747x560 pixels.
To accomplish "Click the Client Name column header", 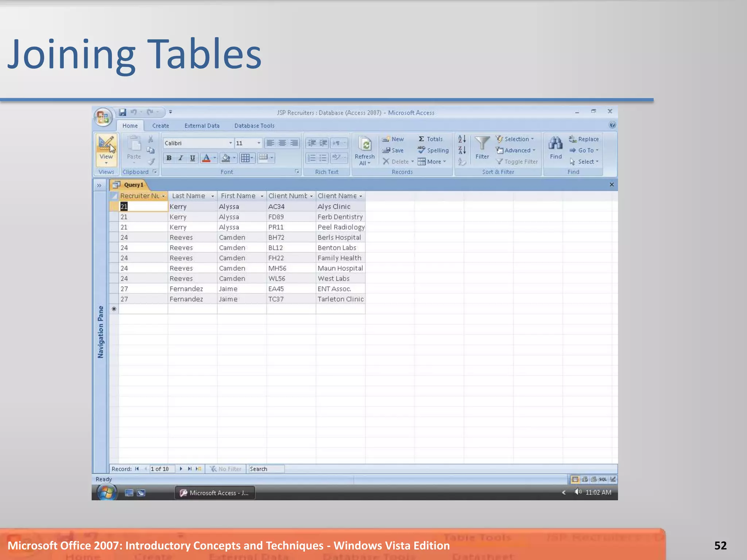I will 340,196.
